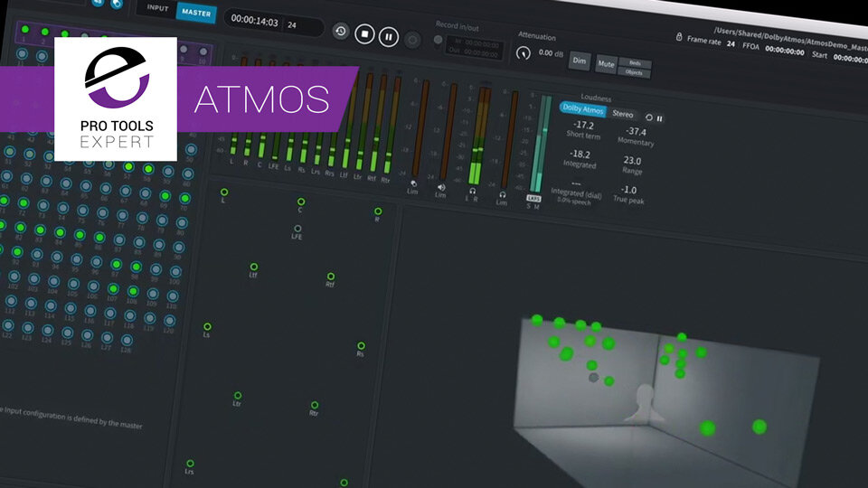Click the Rs speaker icon
868x488 pixels.
tap(361, 345)
